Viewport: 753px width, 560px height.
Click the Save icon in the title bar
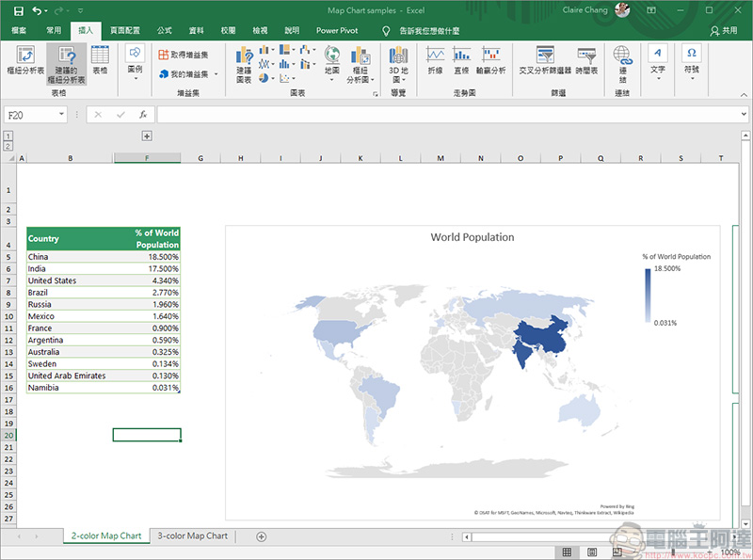(x=18, y=10)
